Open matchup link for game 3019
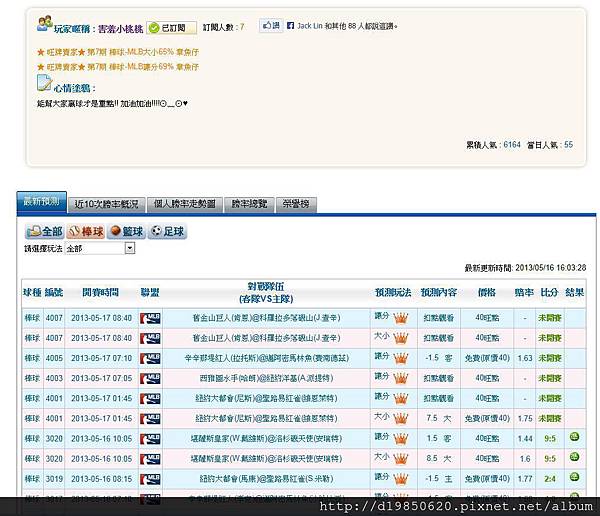600x516 pixels. (x=266, y=479)
